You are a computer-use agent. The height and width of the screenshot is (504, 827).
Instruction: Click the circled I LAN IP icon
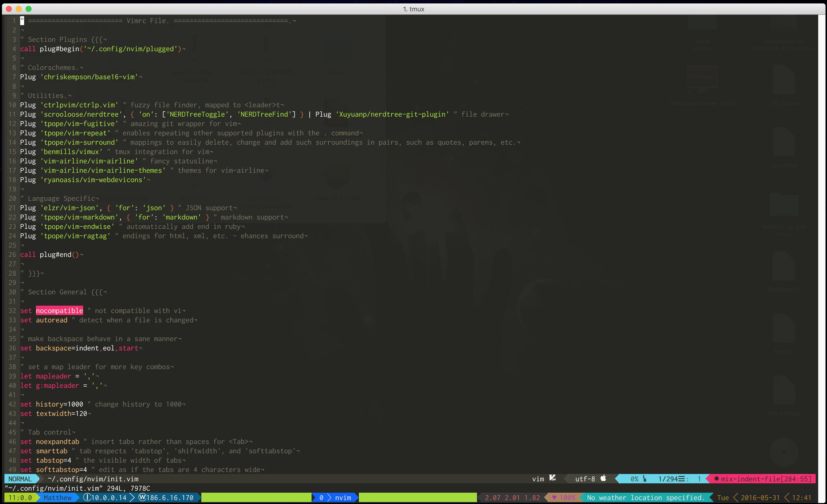[x=87, y=497]
